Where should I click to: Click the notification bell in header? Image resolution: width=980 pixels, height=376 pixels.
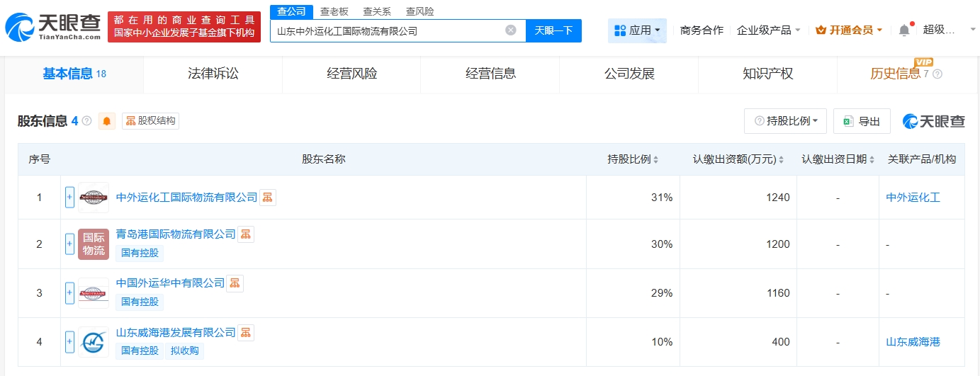(x=903, y=30)
